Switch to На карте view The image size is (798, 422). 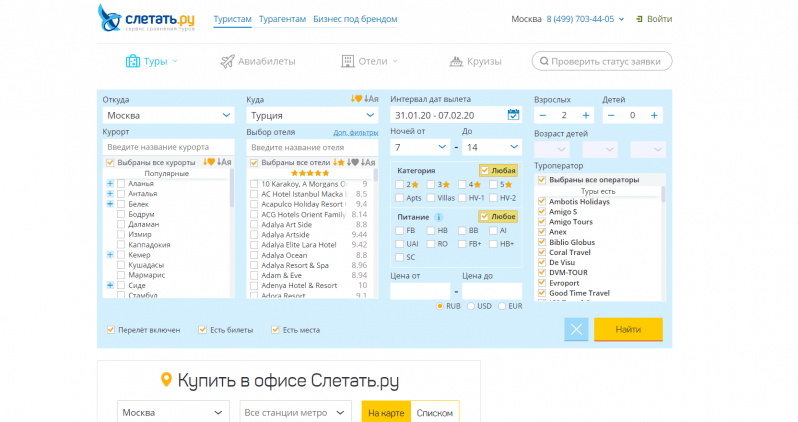point(386,412)
